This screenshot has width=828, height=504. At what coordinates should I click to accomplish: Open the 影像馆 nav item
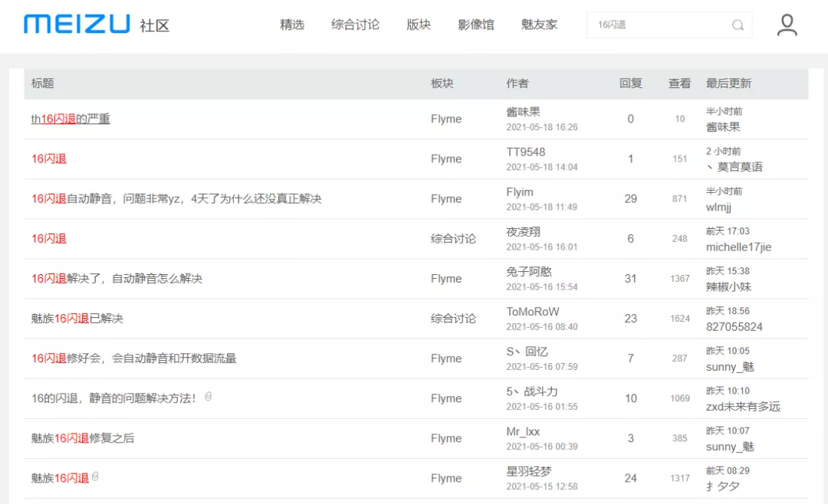pos(476,25)
